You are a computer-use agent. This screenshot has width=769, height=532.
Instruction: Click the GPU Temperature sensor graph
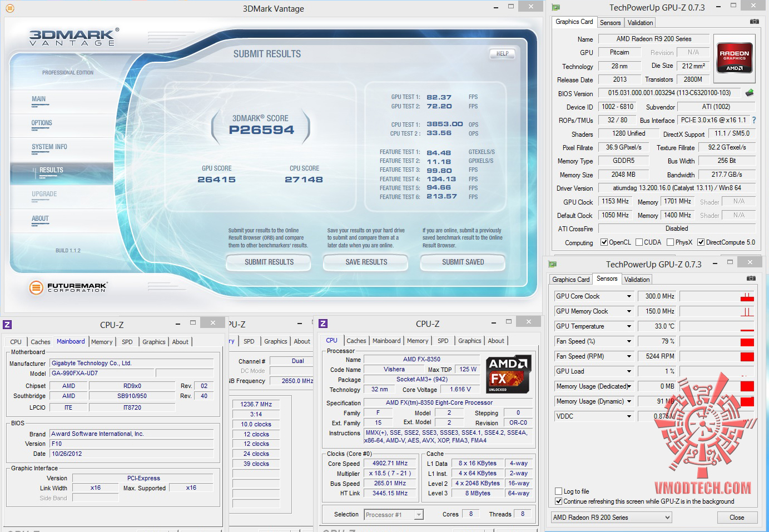point(717,326)
